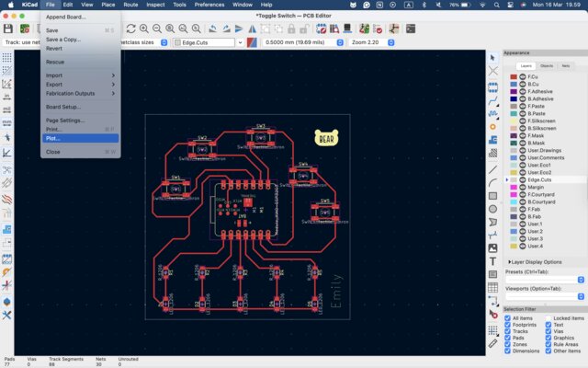Uncheck the Rule Areas selection filter
This screenshot has height=368, width=588.
point(548,344)
